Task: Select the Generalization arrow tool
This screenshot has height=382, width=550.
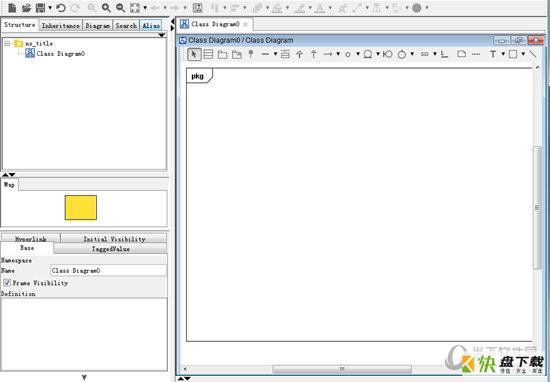Action: pos(299,54)
